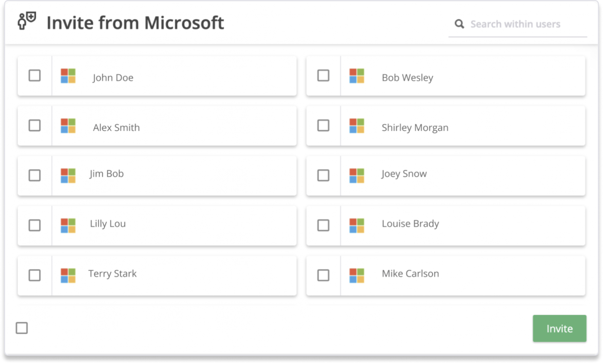
Task: Click the name Bob Wesley
Action: (x=407, y=78)
